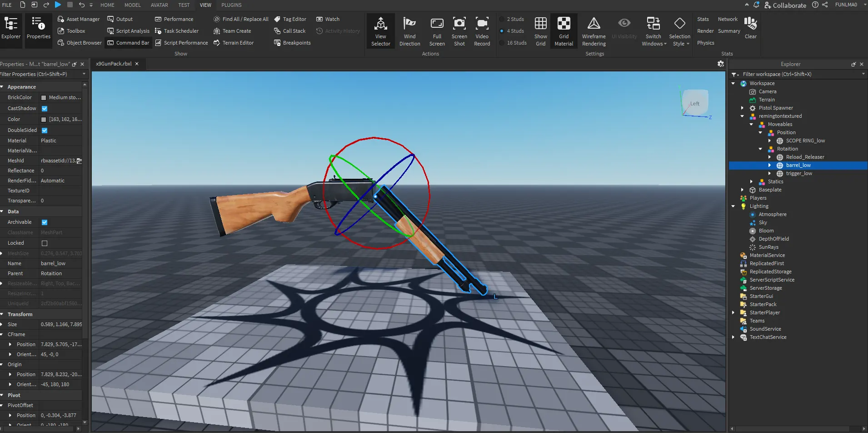This screenshot has width=868, height=433.
Task: Open the HOME ribbon tab
Action: point(107,5)
